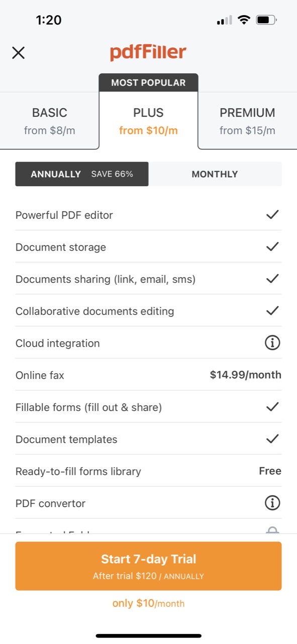Tap the info icon next to Cloud integration
Viewport: 297px width, 644px height.
point(272,343)
